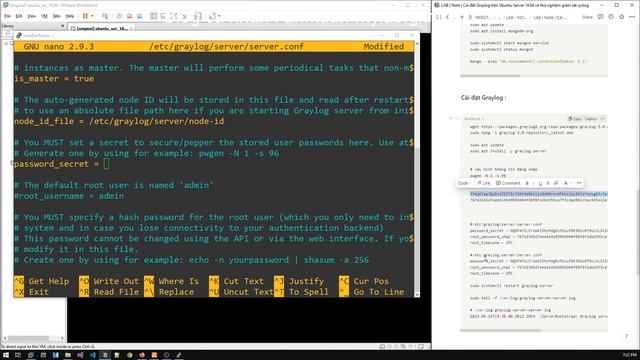Image resolution: width=640 pixels, height=360 pixels.
Task: Close the Library panel
Action: pyautogui.click(x=62, y=26)
